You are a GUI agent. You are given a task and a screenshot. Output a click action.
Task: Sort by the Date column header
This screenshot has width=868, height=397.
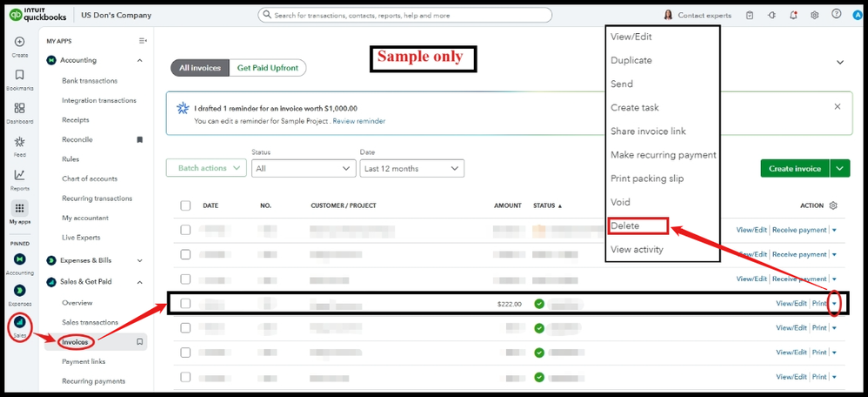[210, 205]
